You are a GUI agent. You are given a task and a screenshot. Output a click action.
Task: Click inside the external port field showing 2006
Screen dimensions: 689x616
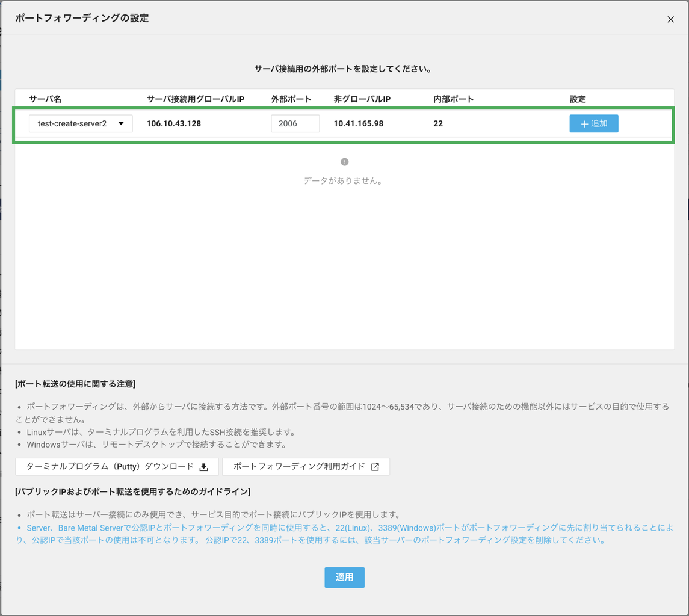point(295,123)
